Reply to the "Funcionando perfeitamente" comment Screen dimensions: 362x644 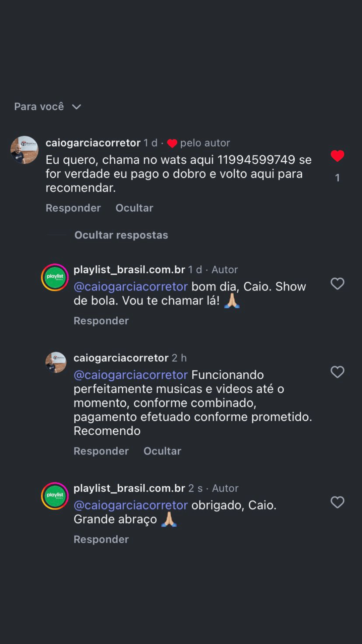pos(101,451)
